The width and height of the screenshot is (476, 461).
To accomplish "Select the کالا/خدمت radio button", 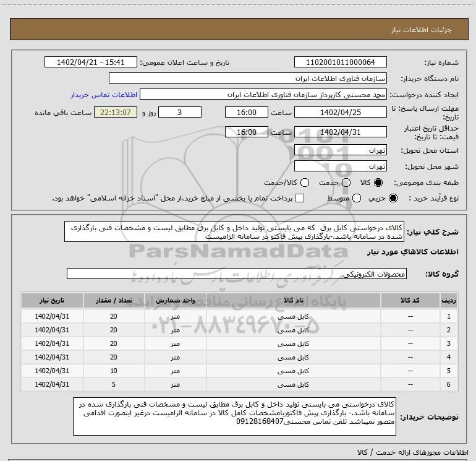I will tap(305, 183).
